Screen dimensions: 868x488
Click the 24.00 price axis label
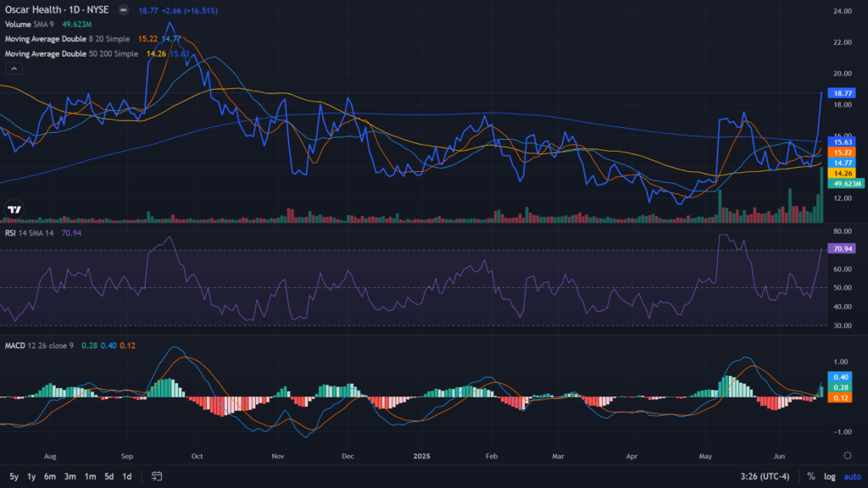[x=843, y=11]
